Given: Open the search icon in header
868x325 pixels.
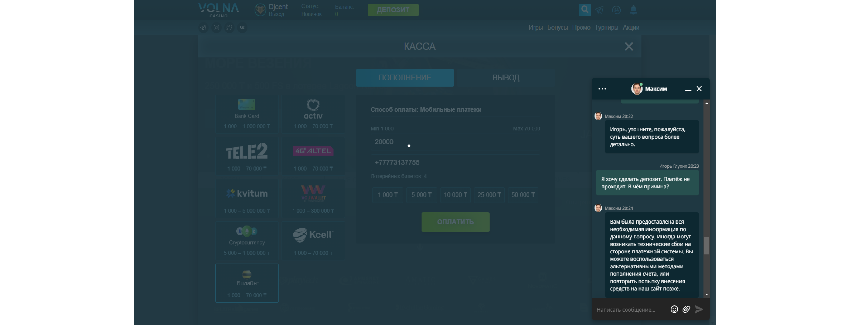Looking at the screenshot, I should 585,10.
